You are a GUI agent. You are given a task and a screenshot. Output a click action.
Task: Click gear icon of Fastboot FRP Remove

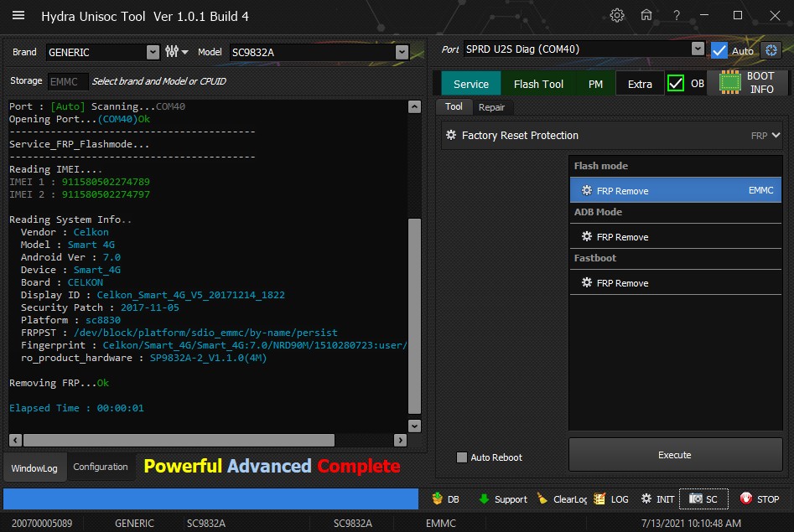tap(586, 282)
